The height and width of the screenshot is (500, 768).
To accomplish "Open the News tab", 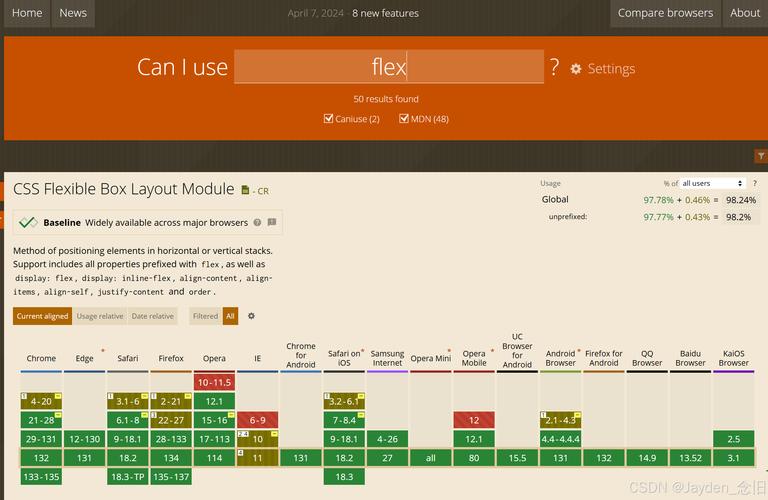I will tap(73, 13).
